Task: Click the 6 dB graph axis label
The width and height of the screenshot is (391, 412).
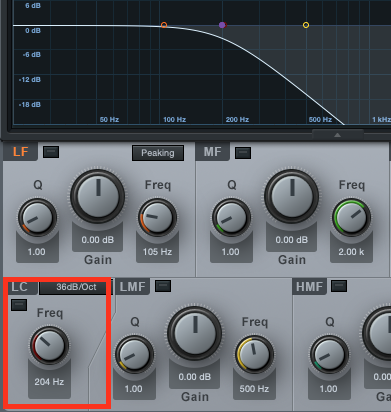Action: pos(33,6)
